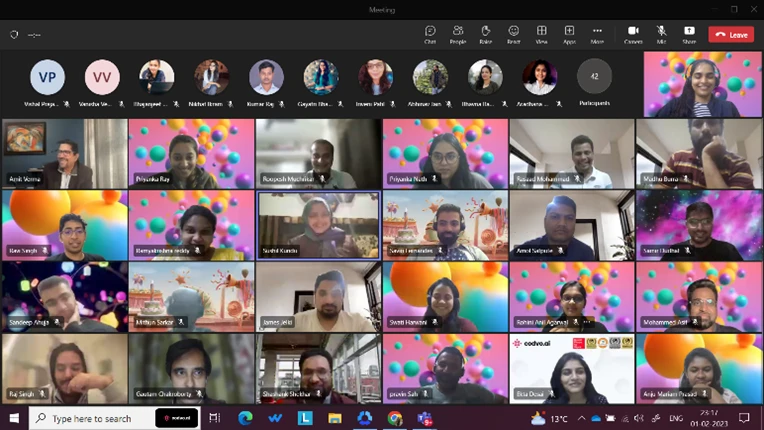Screen dimensions: 764x430
Task: Leave the meeting
Action: click(732, 34)
